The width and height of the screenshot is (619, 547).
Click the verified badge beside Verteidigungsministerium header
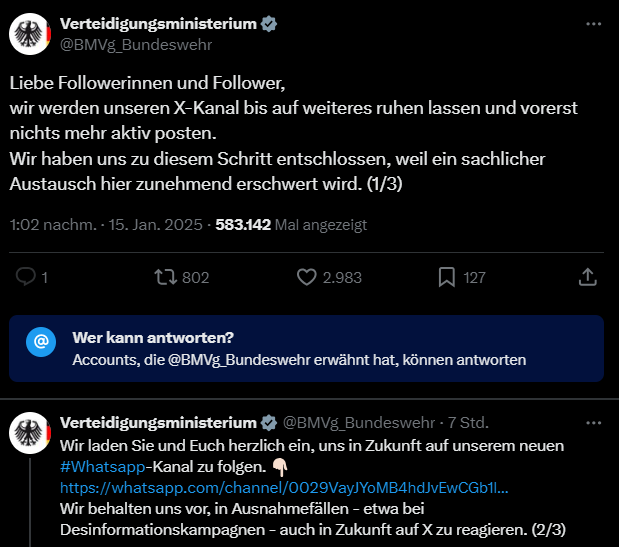point(268,23)
